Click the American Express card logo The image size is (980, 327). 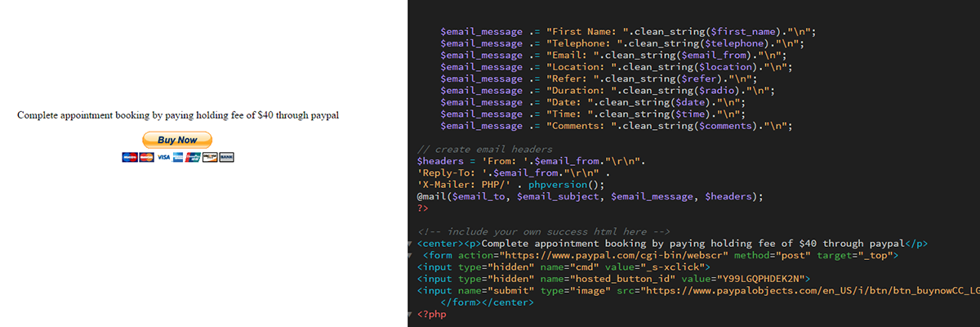tap(178, 157)
